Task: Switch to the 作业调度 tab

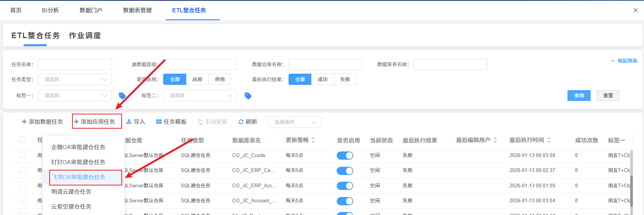Action: (85, 36)
